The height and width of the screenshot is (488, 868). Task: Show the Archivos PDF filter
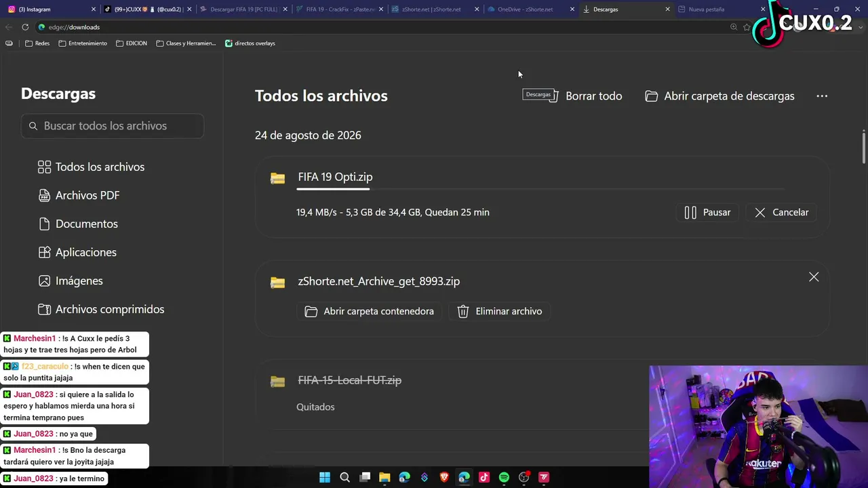[79, 195]
